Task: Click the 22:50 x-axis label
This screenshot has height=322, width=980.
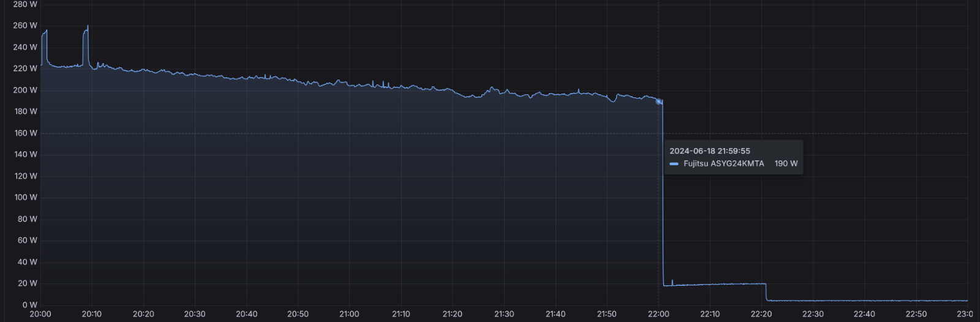Action: coord(916,314)
